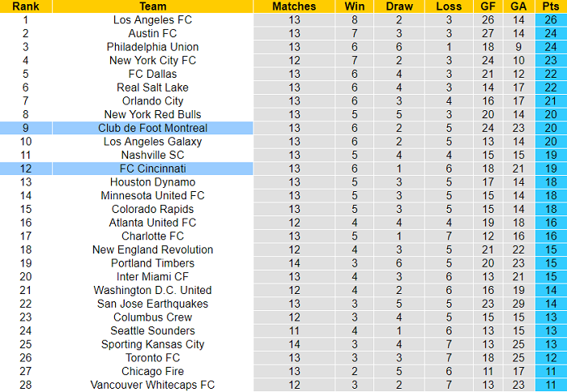Click the Matches column header
The width and height of the screenshot is (567, 392).
coord(293,6)
